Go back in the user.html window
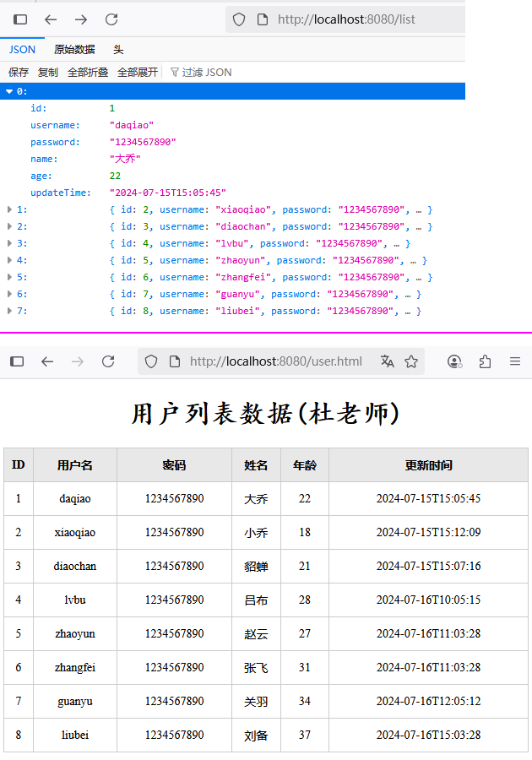532x760 pixels. (47, 361)
